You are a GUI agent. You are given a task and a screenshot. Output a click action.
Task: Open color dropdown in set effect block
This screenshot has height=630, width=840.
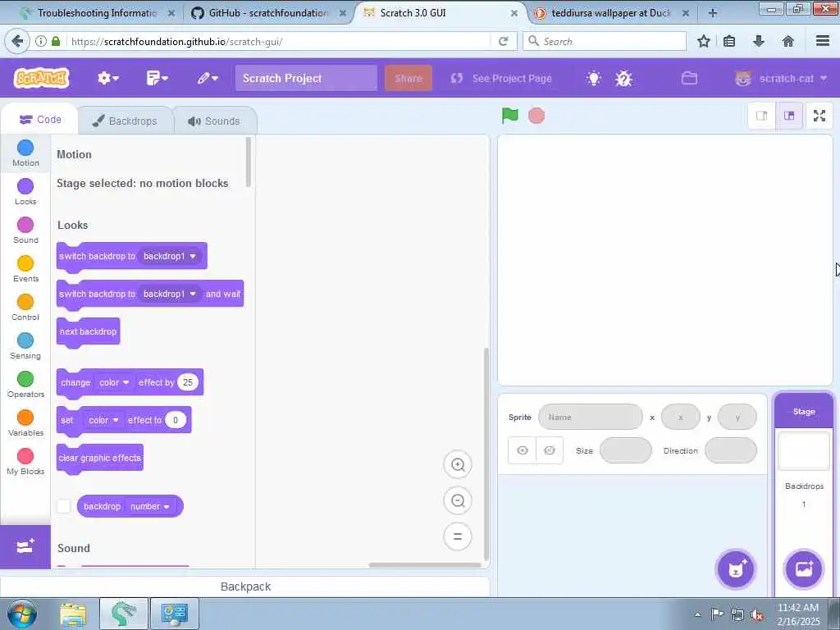point(103,420)
